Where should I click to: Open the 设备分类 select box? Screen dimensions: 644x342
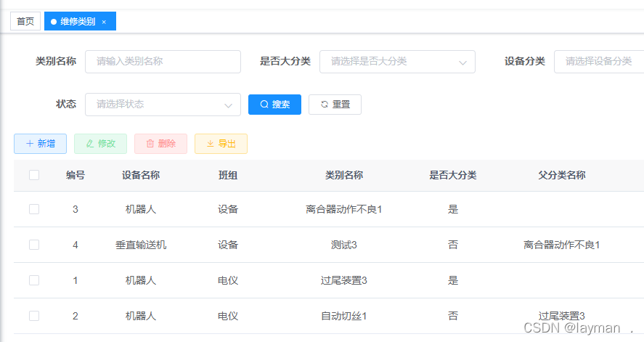coord(599,62)
